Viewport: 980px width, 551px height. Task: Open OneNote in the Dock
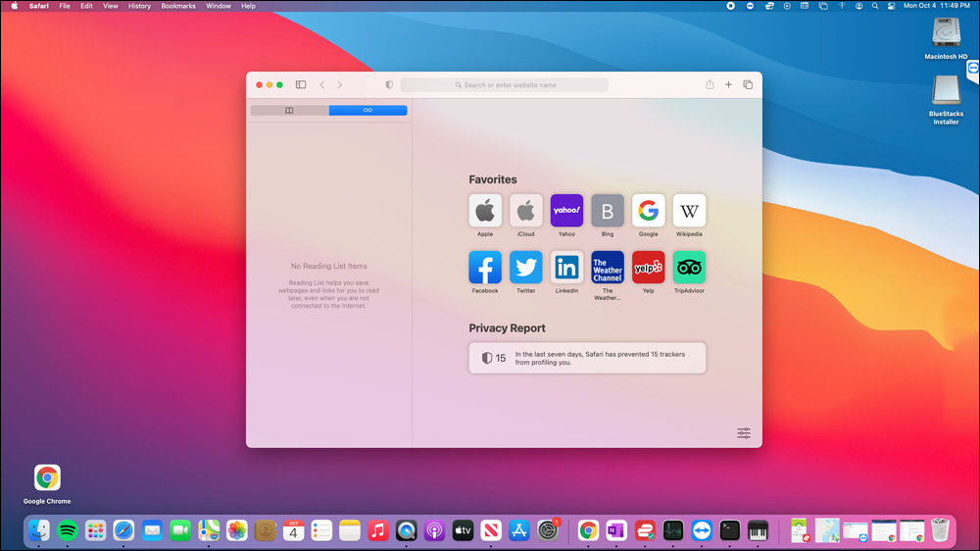coord(616,530)
